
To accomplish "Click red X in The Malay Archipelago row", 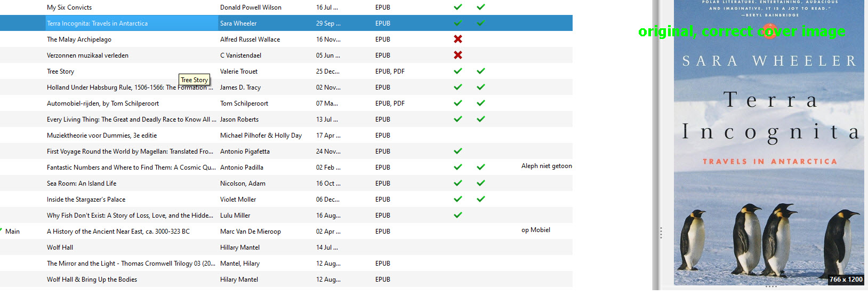I will [457, 39].
